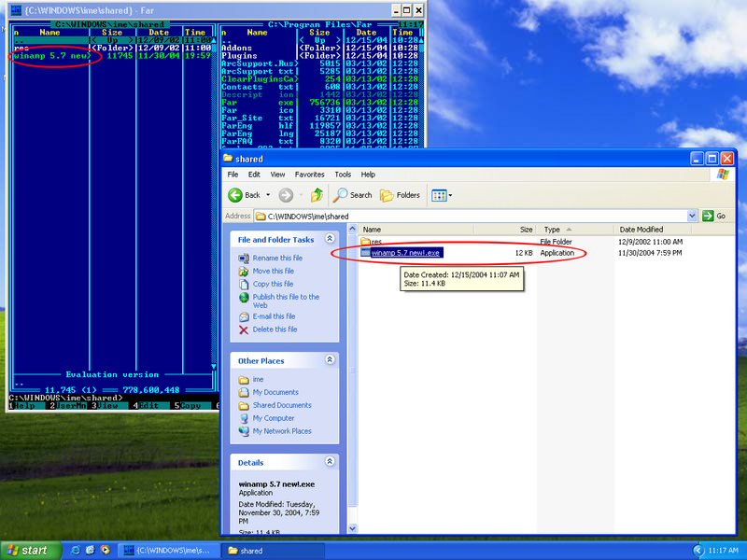Open the Edit menu in Explorer
The image size is (747, 560).
pos(254,175)
